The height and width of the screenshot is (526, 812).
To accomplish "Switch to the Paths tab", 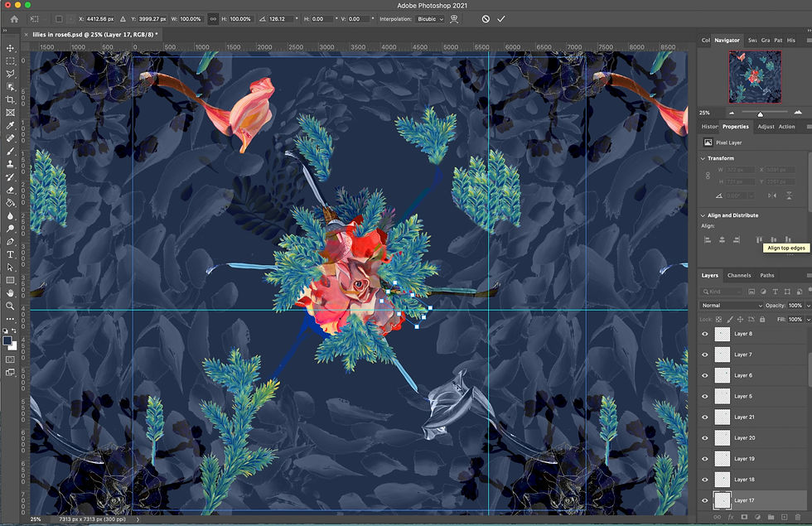I will click(767, 275).
